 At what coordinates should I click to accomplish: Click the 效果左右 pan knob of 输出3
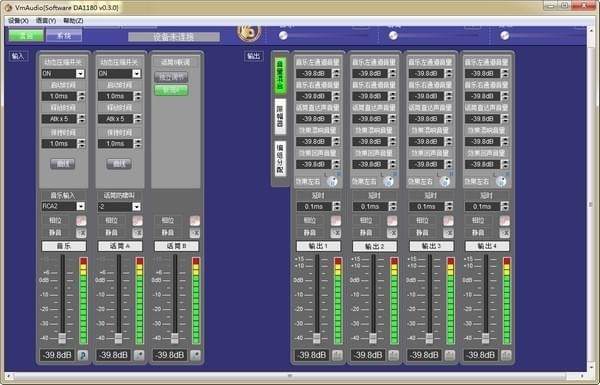pyautogui.click(x=445, y=181)
